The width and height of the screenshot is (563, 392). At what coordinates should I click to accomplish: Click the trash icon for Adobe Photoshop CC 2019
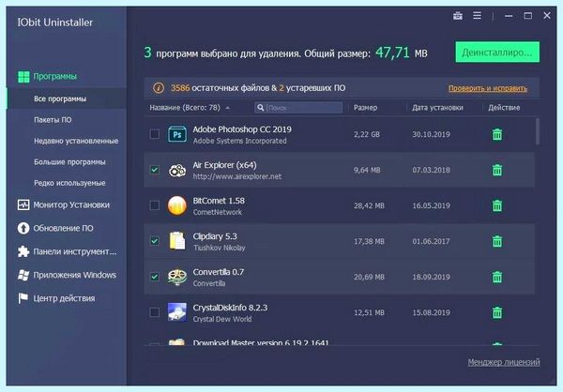pos(497,134)
